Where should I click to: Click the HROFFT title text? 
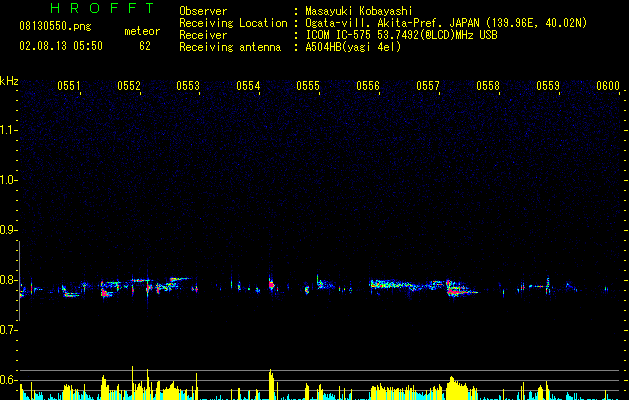point(102,8)
